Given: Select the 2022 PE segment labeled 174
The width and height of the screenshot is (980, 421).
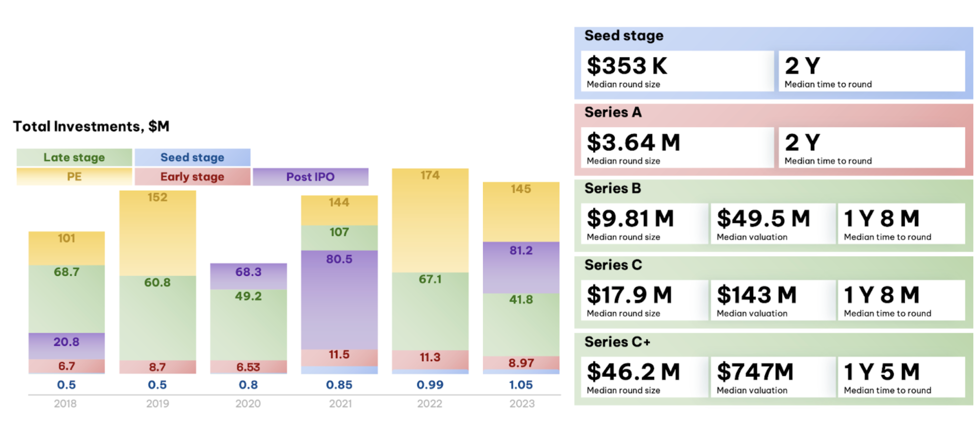Looking at the screenshot, I should pyautogui.click(x=430, y=220).
